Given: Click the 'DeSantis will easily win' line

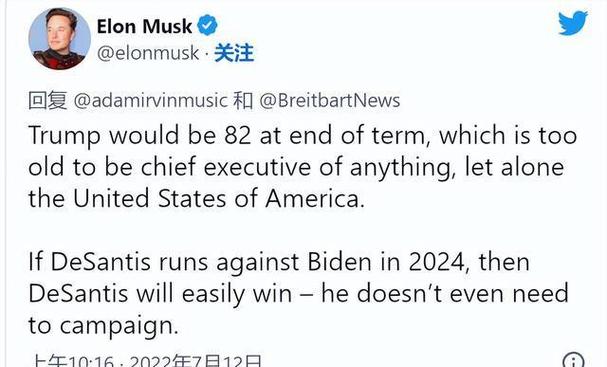Looking at the screenshot, I should point(298,294).
